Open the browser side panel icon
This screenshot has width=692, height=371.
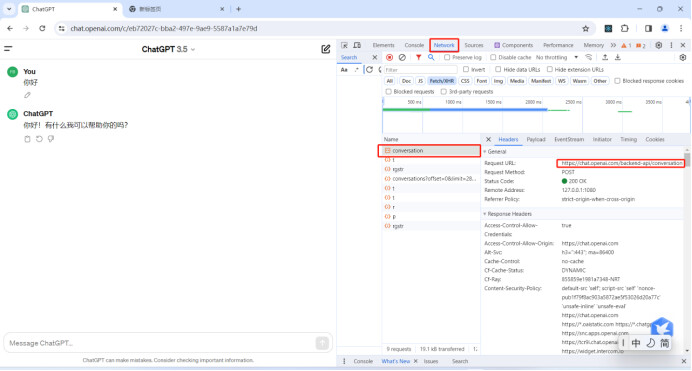pos(648,28)
